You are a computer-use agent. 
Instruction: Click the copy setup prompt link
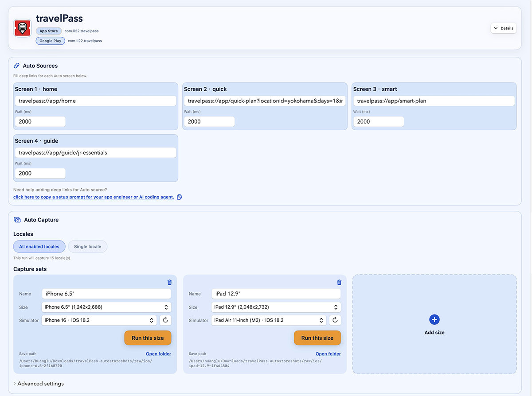[94, 197]
